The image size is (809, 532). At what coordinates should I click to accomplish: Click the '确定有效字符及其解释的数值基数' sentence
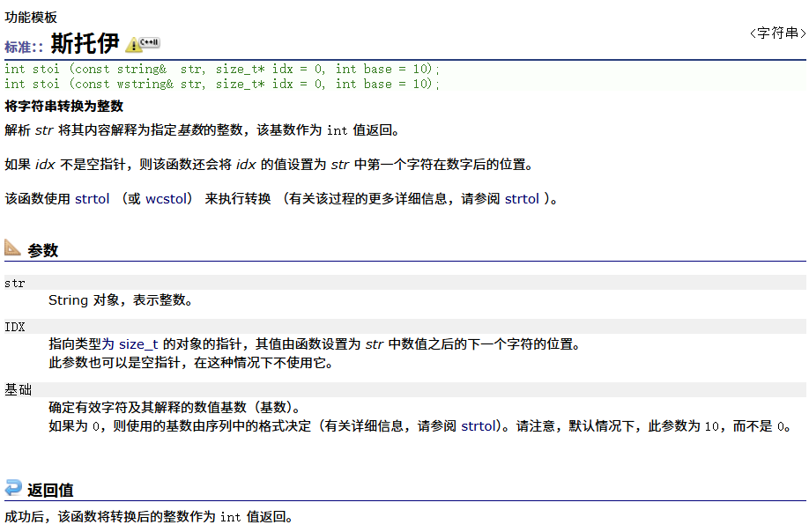pos(175,407)
